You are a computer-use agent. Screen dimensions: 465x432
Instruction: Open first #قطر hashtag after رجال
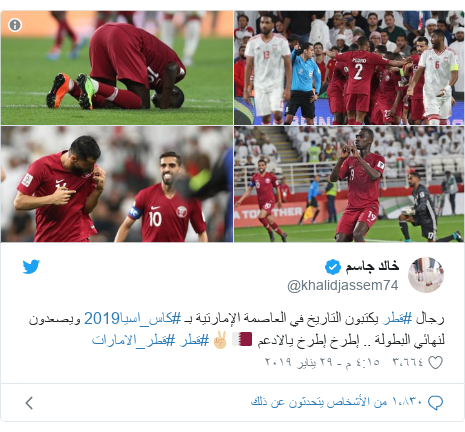[397, 319]
